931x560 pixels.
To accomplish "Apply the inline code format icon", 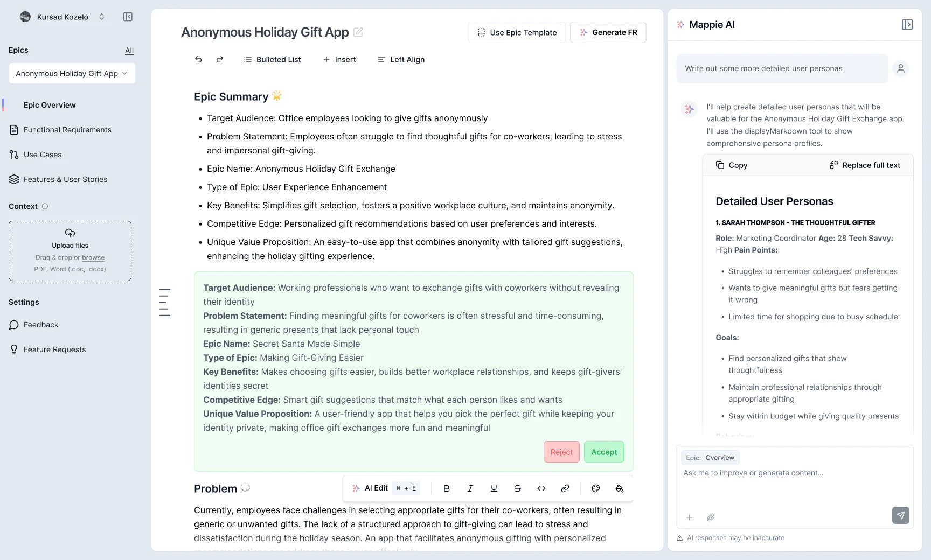I will (541, 488).
